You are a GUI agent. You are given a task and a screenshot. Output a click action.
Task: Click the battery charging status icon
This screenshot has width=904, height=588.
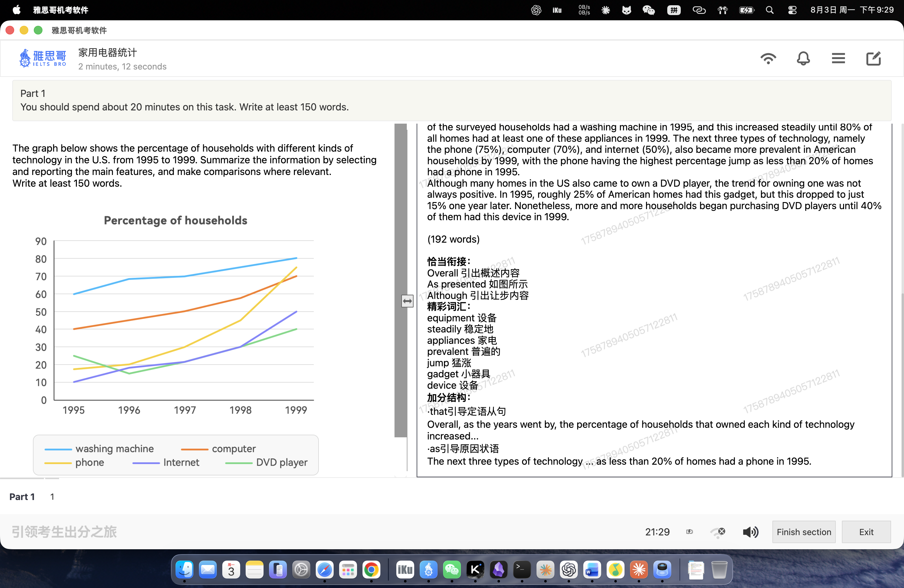[746, 10]
